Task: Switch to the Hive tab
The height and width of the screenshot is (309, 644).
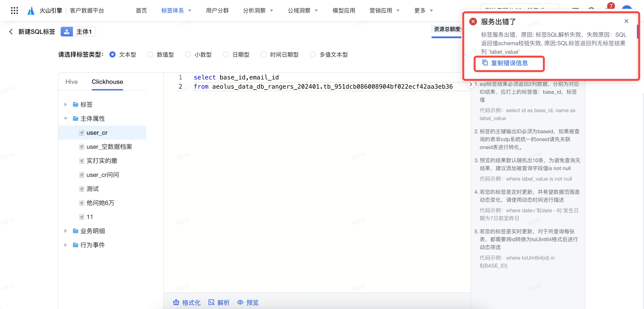Action: [72, 82]
